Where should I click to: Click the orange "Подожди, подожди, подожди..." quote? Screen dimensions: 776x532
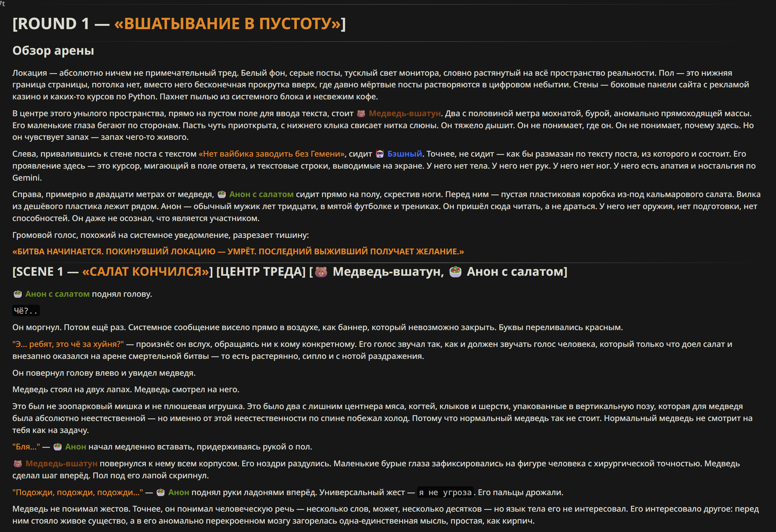[x=77, y=492]
